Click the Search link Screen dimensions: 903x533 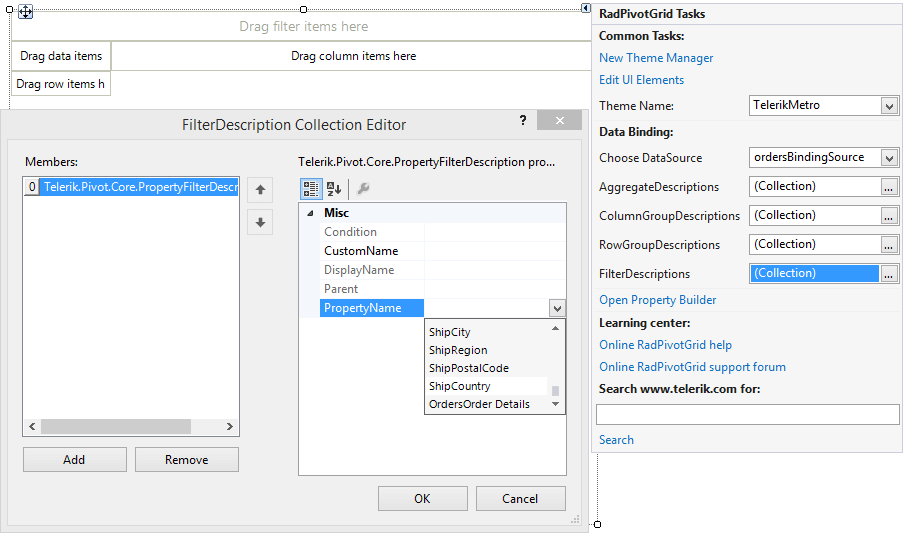pyautogui.click(x=616, y=440)
